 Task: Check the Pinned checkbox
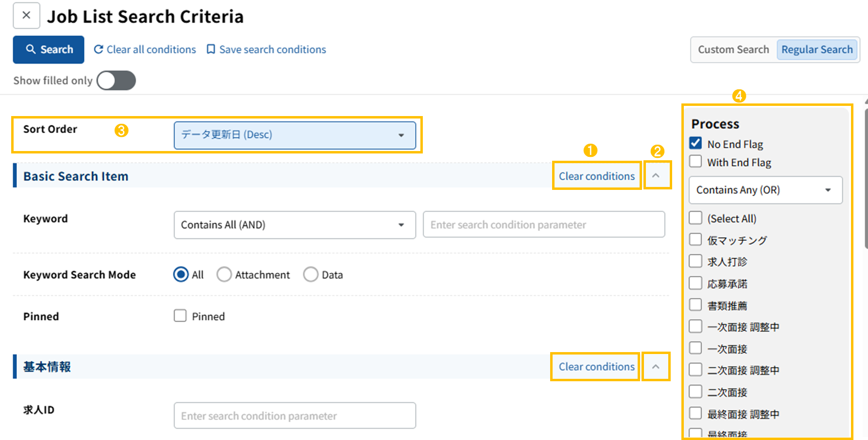(180, 316)
